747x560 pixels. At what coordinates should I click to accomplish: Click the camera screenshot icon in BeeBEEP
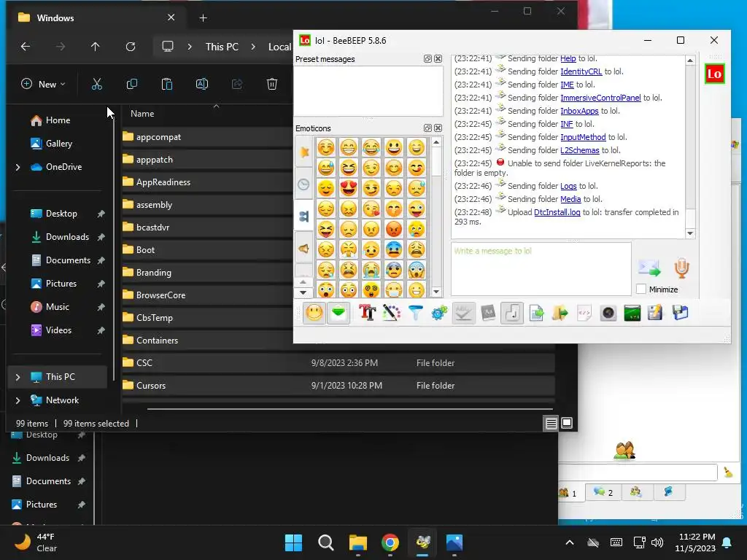tap(608, 313)
